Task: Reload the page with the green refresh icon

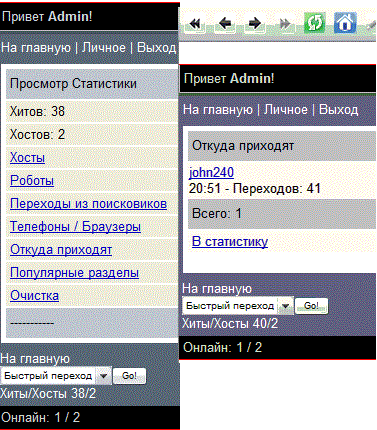Action: coord(314,23)
